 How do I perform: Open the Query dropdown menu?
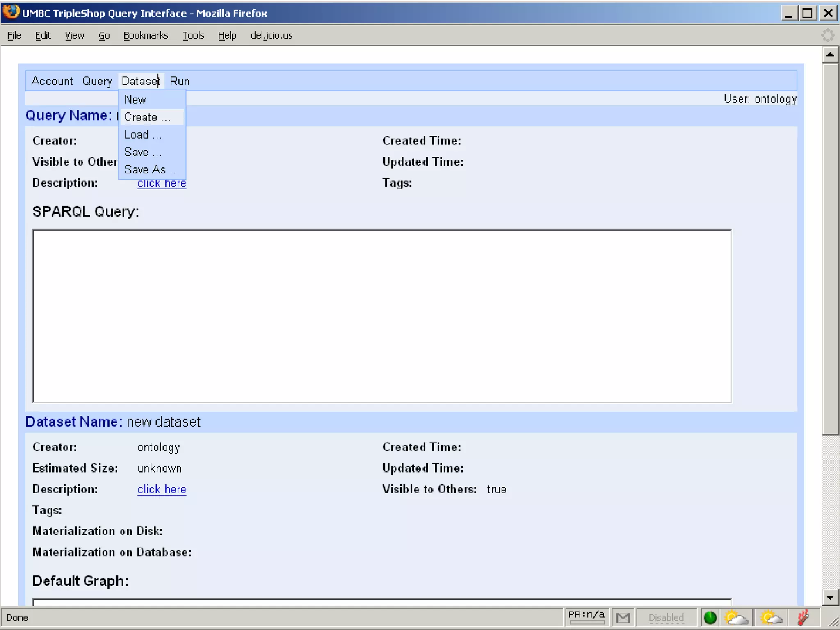(x=97, y=81)
